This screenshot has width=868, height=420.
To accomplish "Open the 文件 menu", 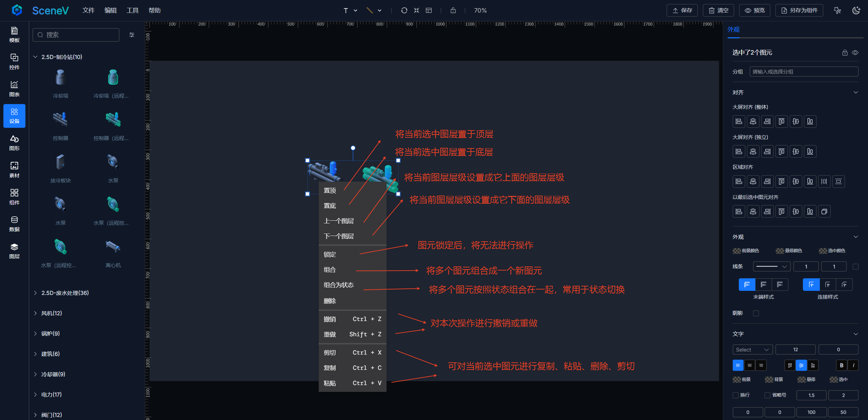I will 88,11.
